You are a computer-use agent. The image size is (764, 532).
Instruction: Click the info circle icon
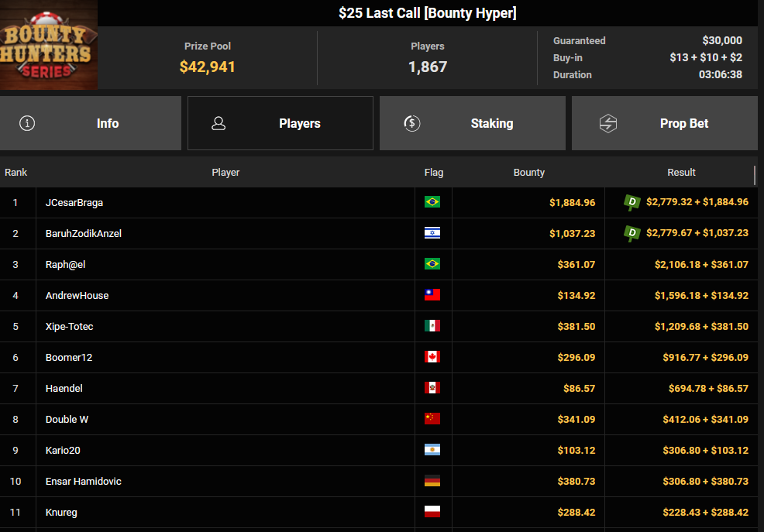tap(27, 123)
